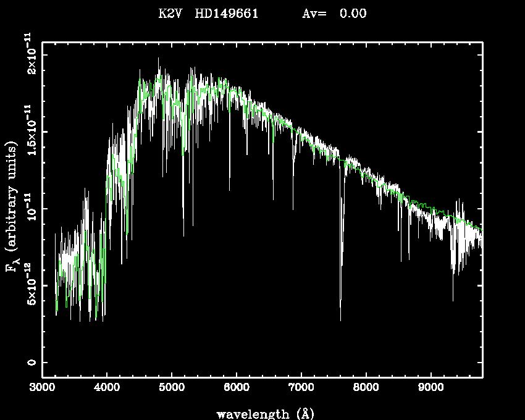Viewport: 525px width, 420px height.
Task: Click the Av= 0.00 extinction value
Action: point(334,14)
